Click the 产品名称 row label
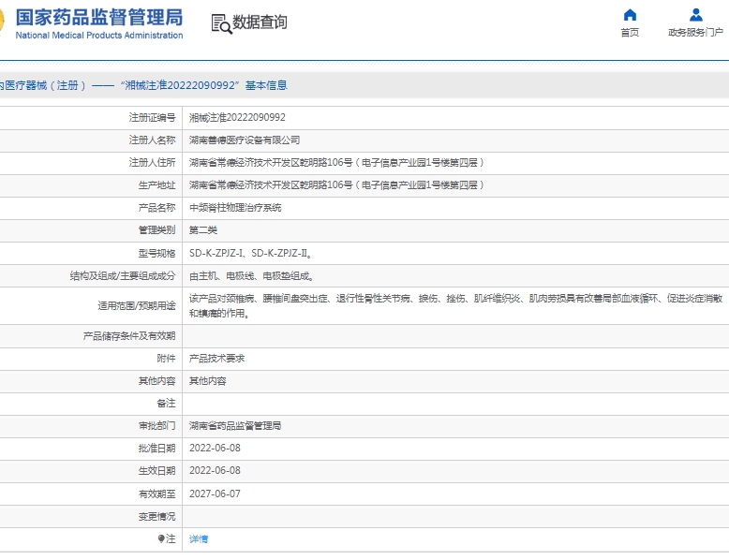The height and width of the screenshot is (560, 729). (157, 208)
